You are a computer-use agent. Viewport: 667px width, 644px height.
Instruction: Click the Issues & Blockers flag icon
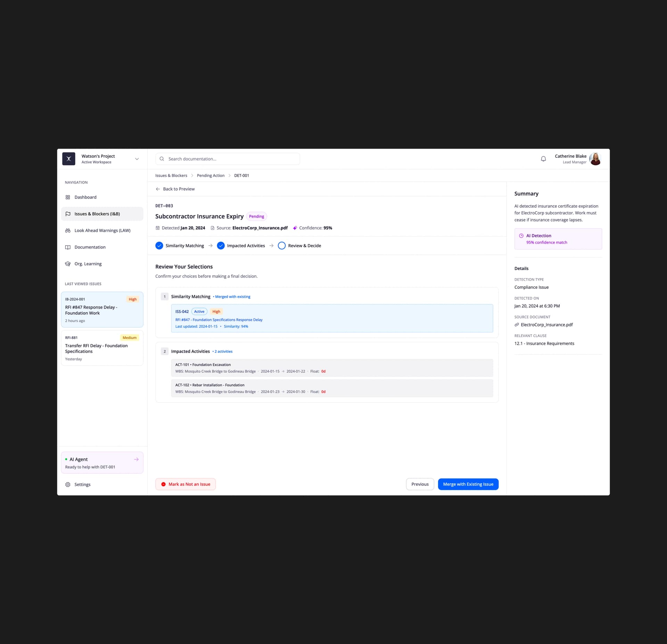point(68,214)
